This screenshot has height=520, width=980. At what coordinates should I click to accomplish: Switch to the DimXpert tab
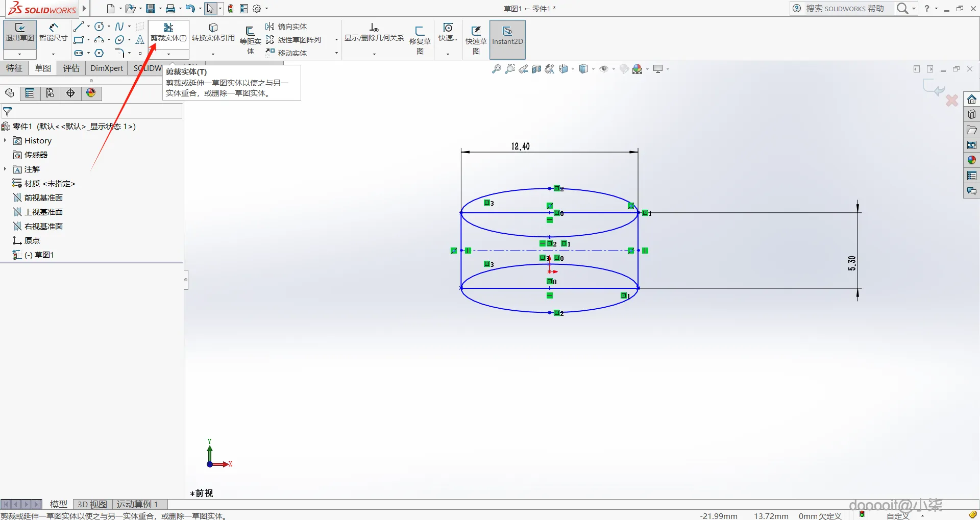pyautogui.click(x=107, y=68)
